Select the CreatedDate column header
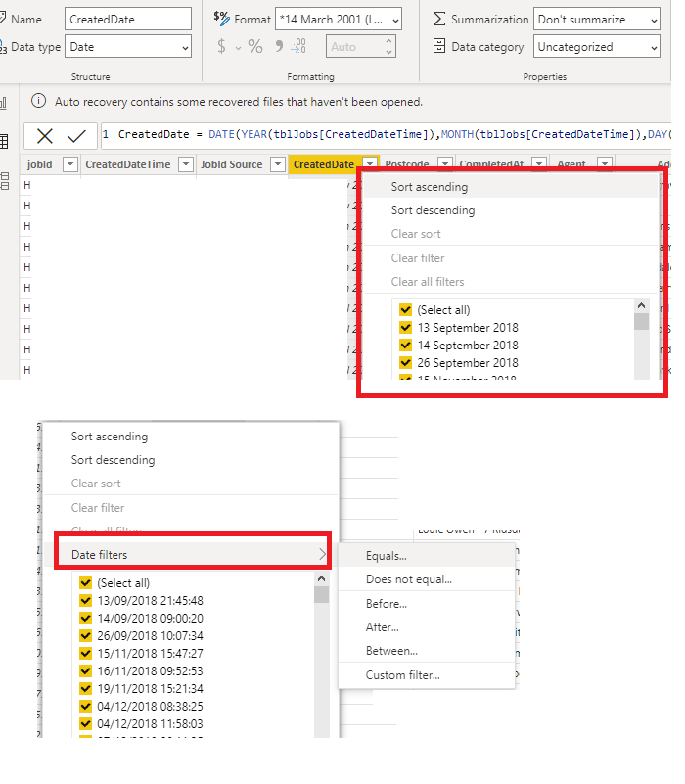 (x=324, y=164)
